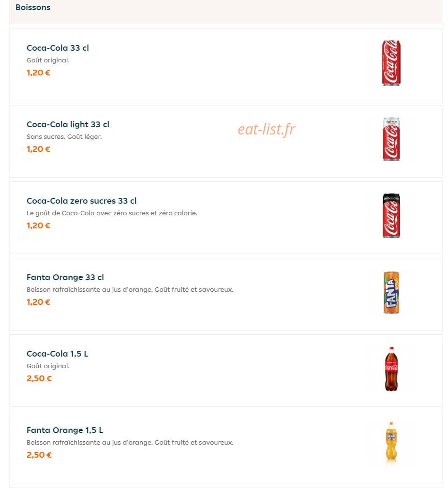Click the Coca-Cola 33 cl can image
This screenshot has height=494, width=448.
tap(391, 63)
